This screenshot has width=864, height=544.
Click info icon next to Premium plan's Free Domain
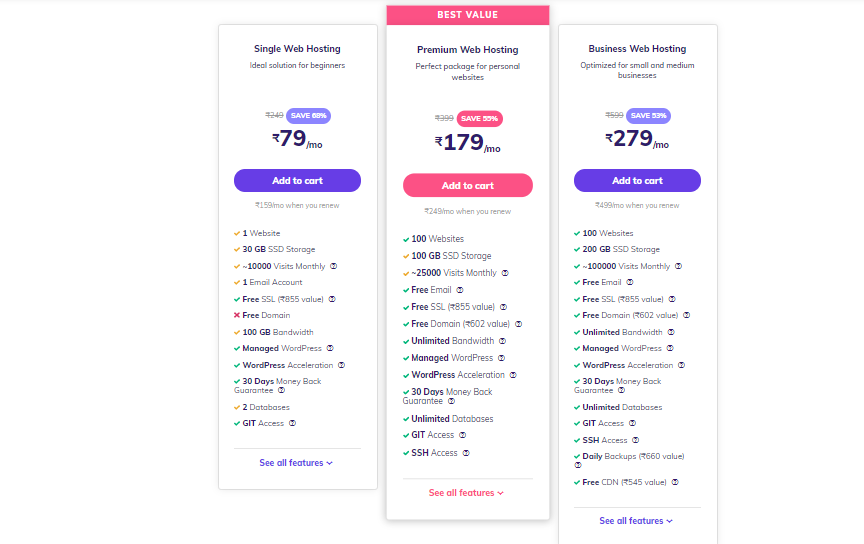pyautogui.click(x=519, y=324)
